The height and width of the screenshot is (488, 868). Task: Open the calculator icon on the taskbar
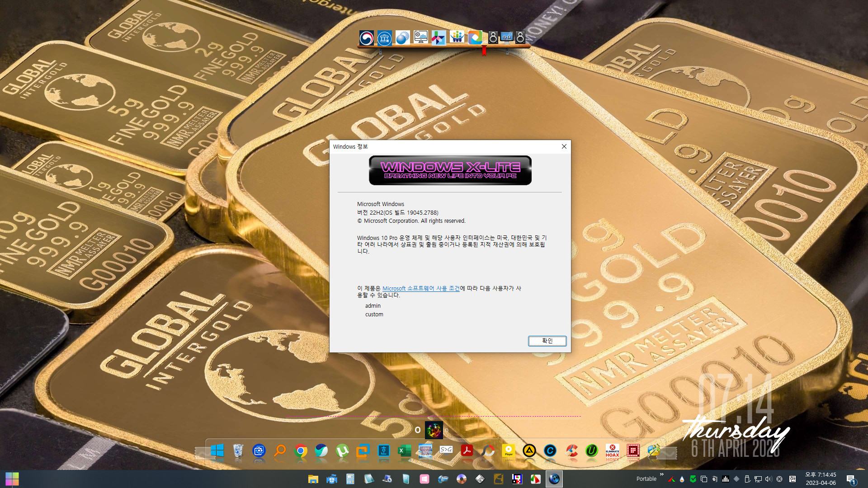point(350,479)
